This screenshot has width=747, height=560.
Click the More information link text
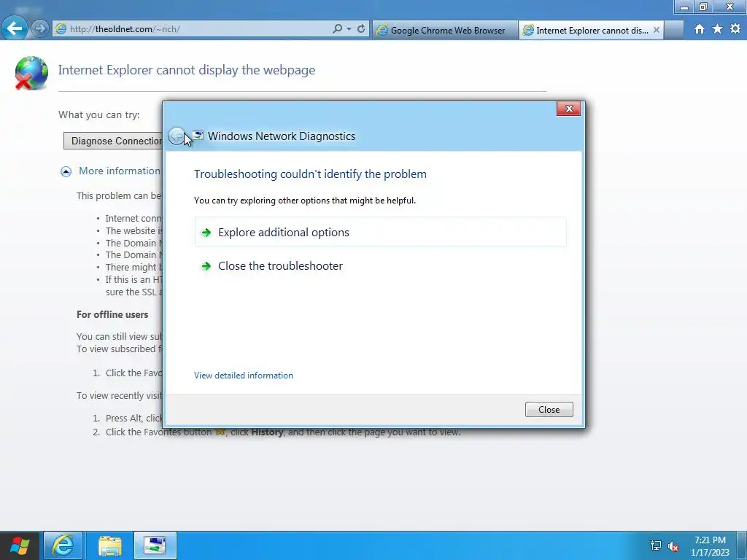pyautogui.click(x=120, y=171)
